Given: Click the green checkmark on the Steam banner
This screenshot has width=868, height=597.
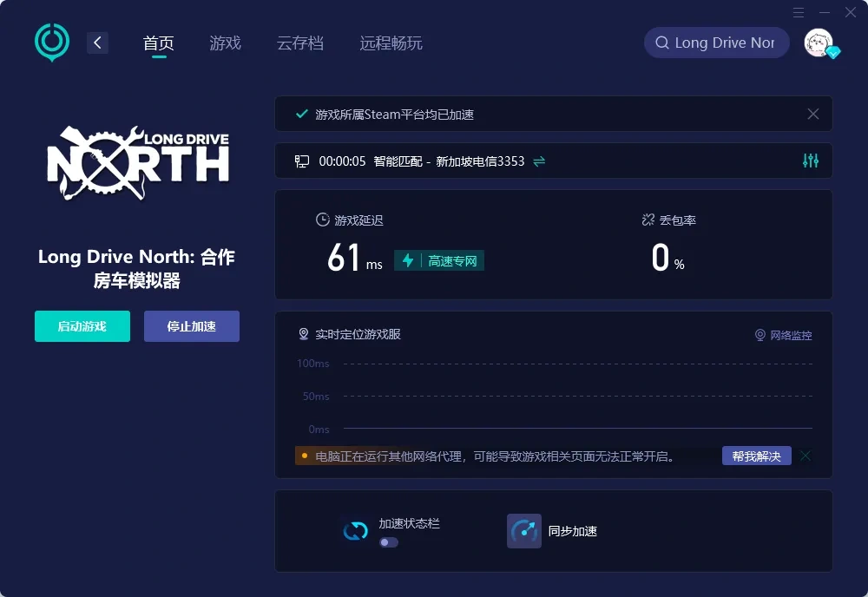Looking at the screenshot, I should click(302, 114).
